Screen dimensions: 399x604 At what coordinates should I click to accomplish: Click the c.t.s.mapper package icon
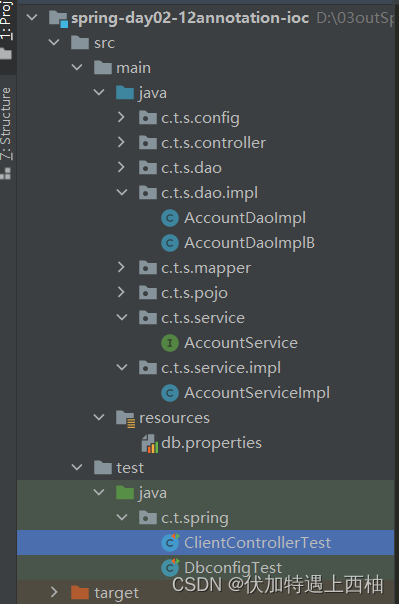pyautogui.click(x=148, y=267)
